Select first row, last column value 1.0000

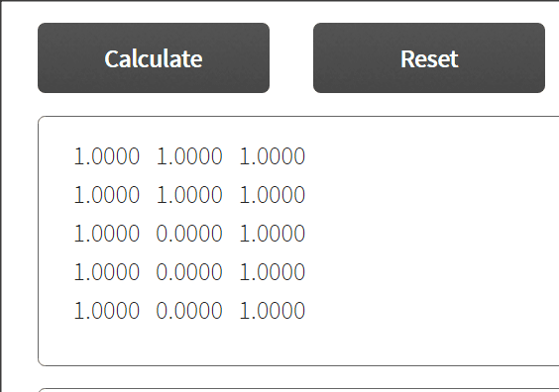click(x=272, y=156)
